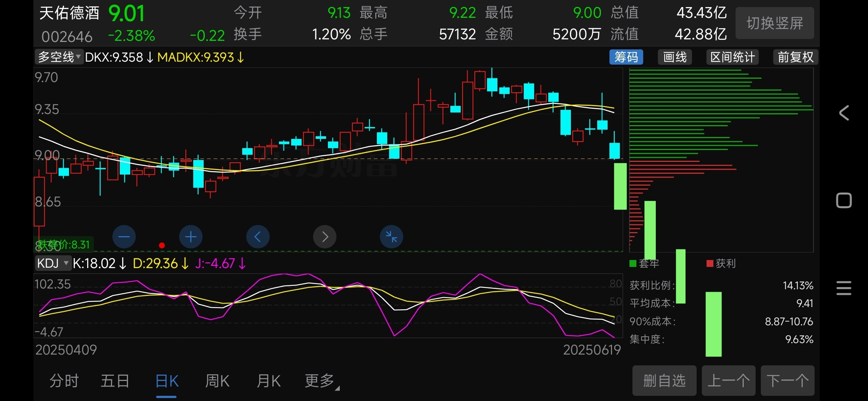The height and width of the screenshot is (401, 868).
Task: Open the KDJ indicator dropdown
Action: (x=53, y=263)
